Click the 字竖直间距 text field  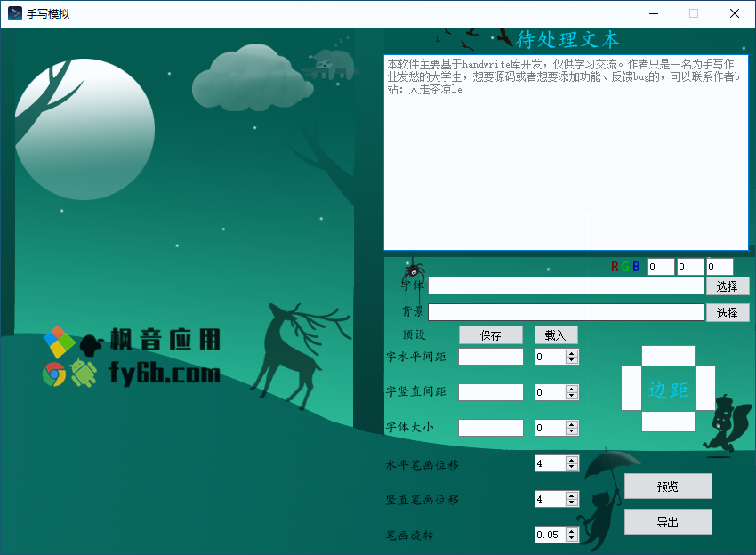491,392
